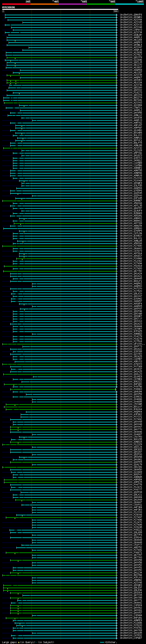Select the UniRef100_Q6T705 label
The height and width of the screenshot is (644, 146).
131,595
